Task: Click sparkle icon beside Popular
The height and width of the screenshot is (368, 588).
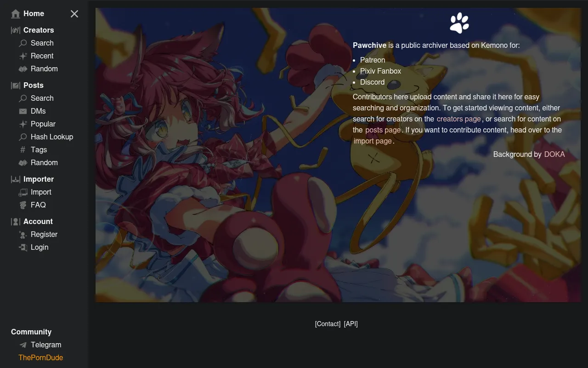Action: pos(23,124)
